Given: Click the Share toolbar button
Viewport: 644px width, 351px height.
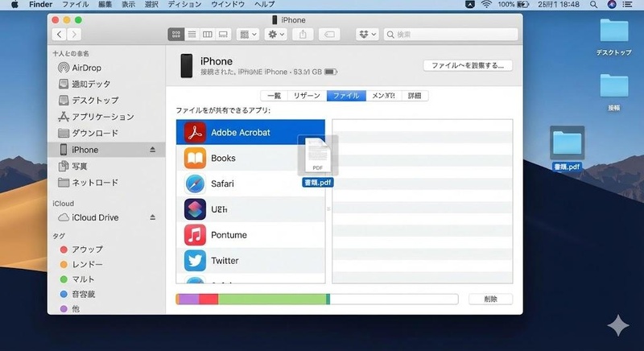Looking at the screenshot, I should [303, 35].
